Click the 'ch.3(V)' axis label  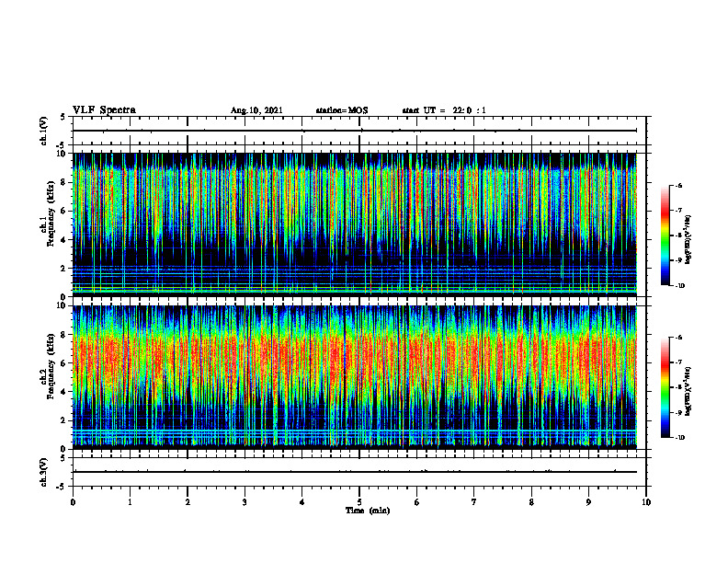tap(43, 472)
